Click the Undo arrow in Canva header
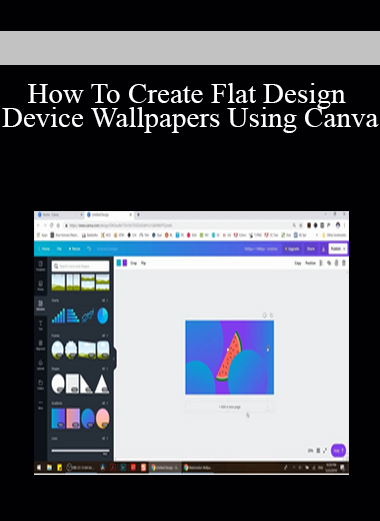The image size is (380, 521). click(x=89, y=249)
